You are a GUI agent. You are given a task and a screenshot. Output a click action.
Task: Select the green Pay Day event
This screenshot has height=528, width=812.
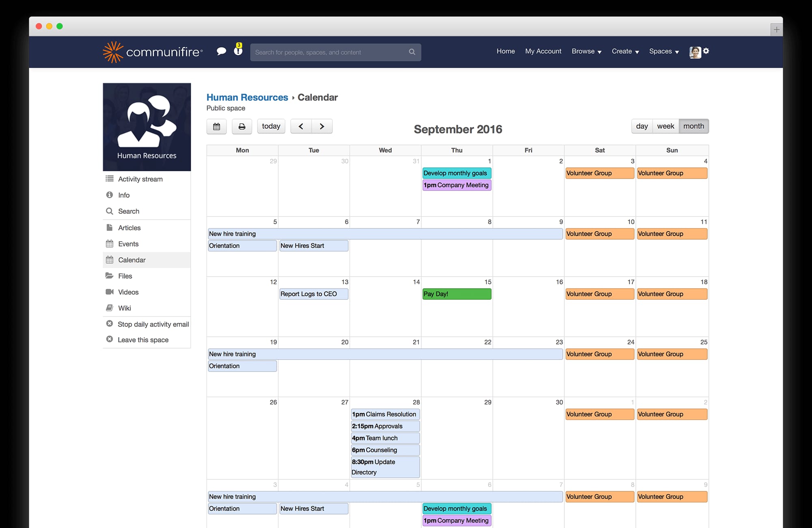456,294
